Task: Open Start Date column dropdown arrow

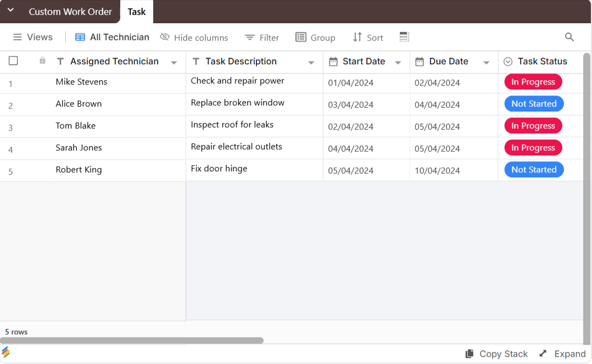Action: tap(398, 63)
